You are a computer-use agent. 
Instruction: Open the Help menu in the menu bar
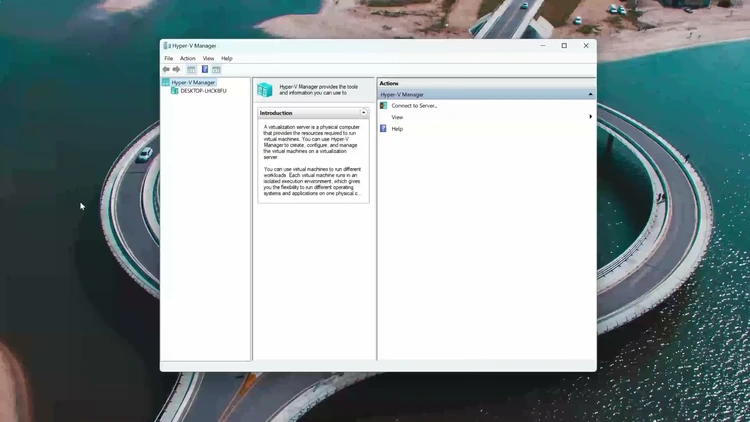click(227, 58)
